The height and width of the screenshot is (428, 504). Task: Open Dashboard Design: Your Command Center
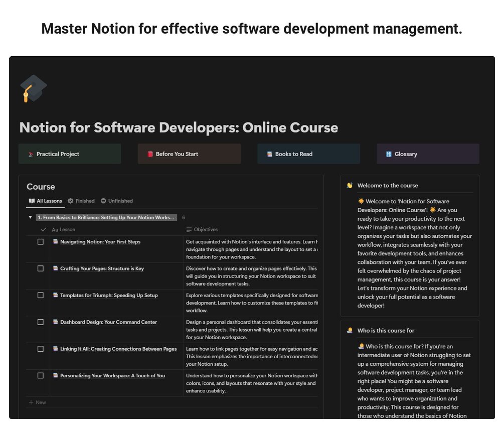coord(109,322)
